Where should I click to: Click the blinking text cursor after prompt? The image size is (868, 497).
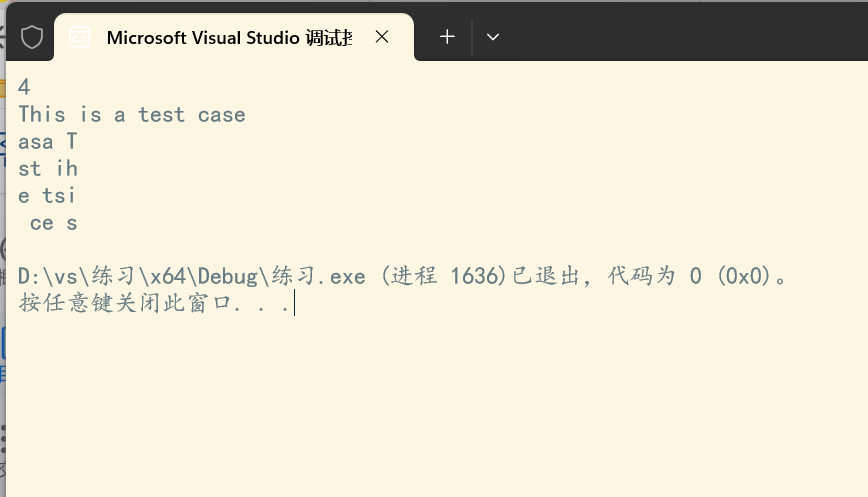click(x=295, y=303)
